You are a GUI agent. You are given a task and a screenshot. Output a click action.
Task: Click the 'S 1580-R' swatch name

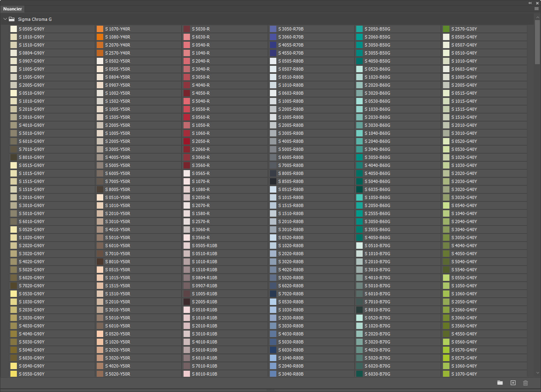tap(201, 213)
